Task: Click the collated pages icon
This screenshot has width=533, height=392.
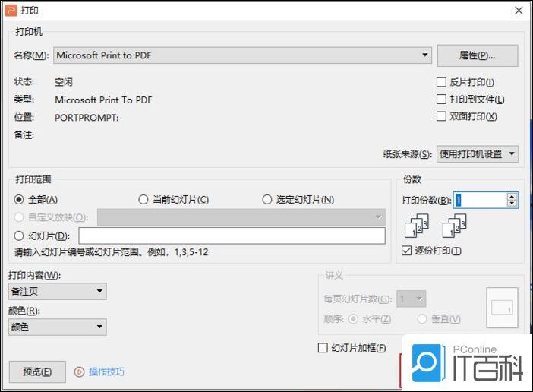Action: coord(417,226)
